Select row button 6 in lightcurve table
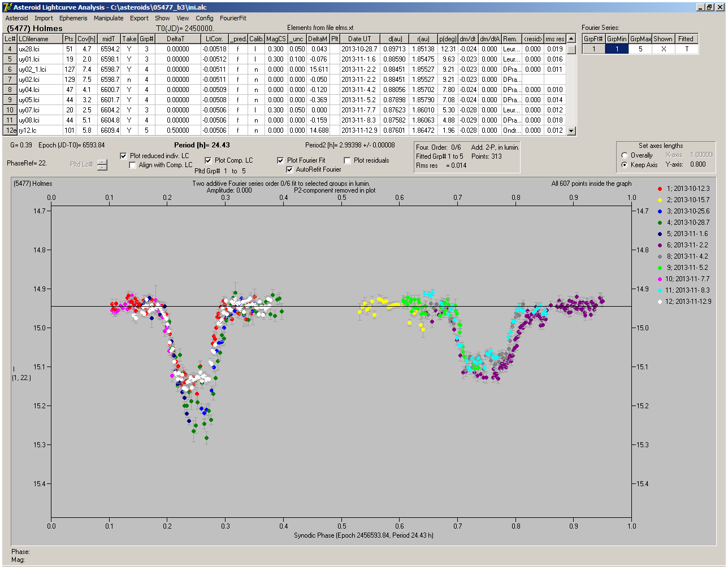 [10, 69]
